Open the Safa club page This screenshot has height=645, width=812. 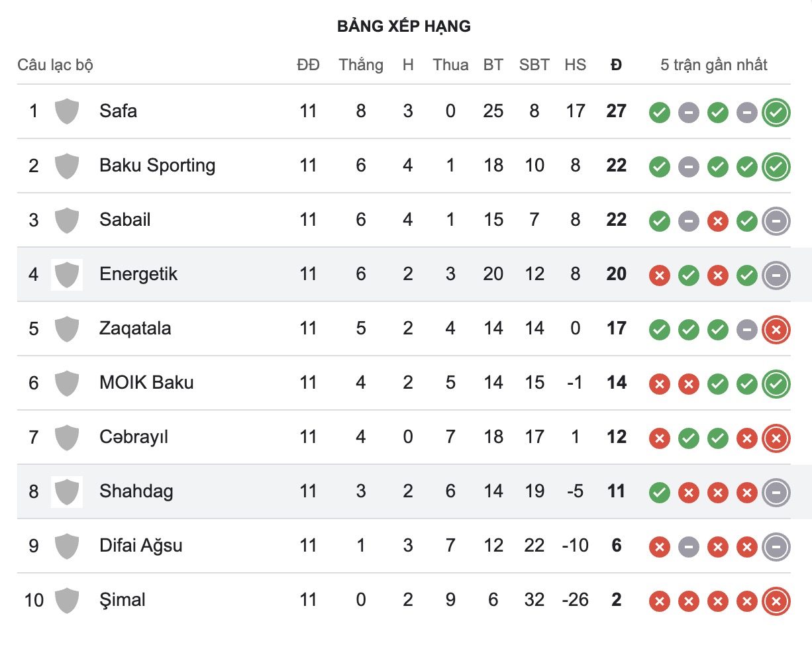point(119,111)
